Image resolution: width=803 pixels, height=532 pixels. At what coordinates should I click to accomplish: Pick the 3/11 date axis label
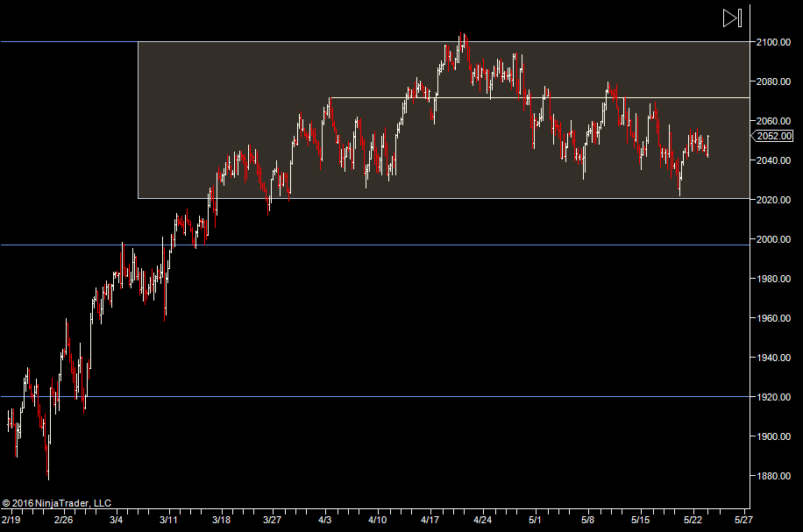[x=168, y=519]
